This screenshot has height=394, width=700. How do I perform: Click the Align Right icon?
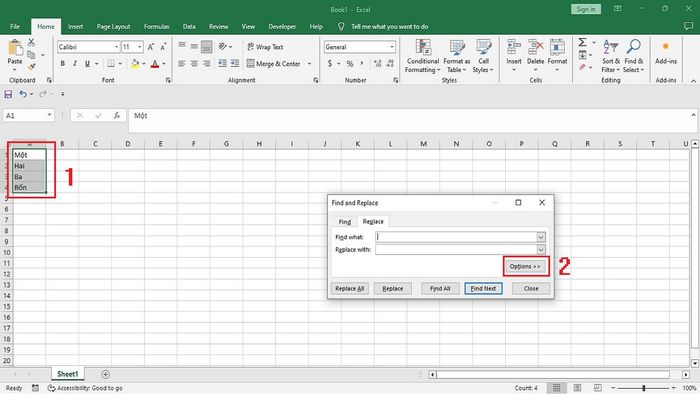[x=206, y=64]
